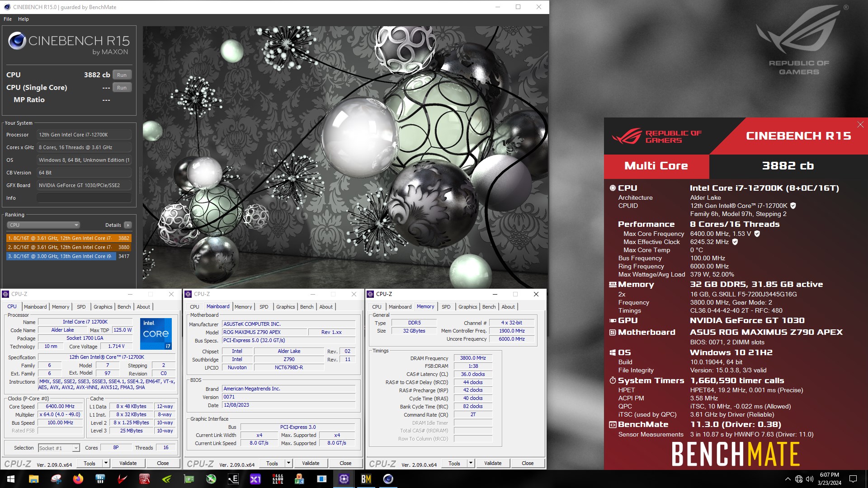868x488 pixels.
Task: Open Socket #1 selection dropdown
Action: 59,448
